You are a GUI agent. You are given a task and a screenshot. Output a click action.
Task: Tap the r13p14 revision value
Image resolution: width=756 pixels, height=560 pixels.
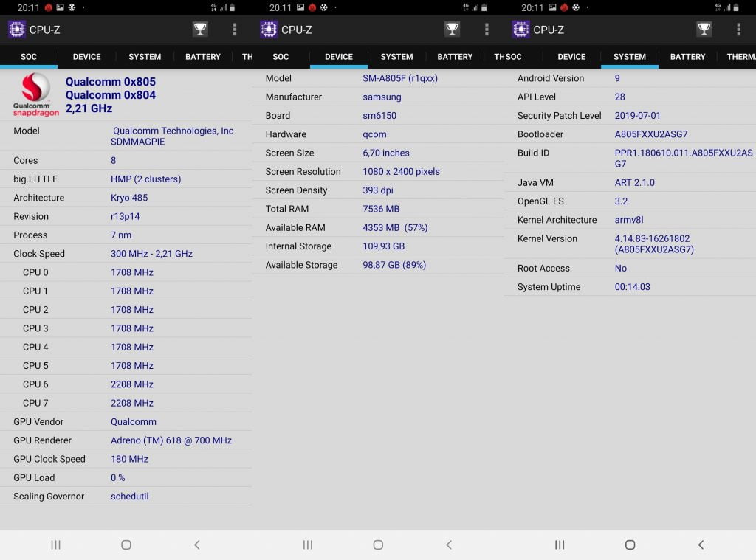pyautogui.click(x=126, y=216)
